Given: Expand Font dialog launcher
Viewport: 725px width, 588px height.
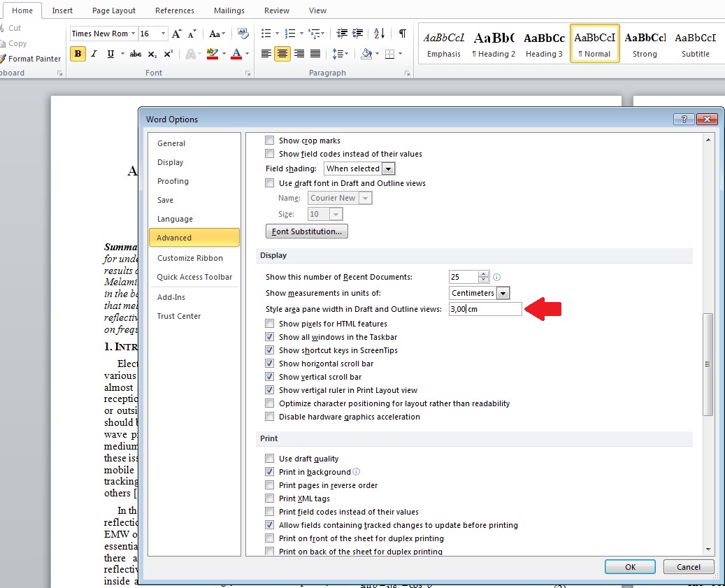Looking at the screenshot, I should click(247, 73).
